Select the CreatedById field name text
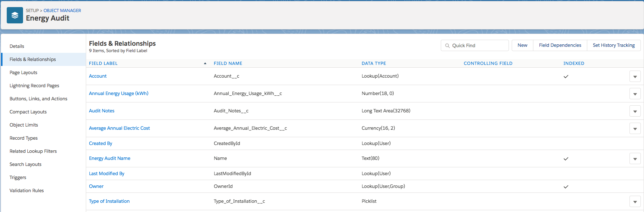The height and width of the screenshot is (212, 644). click(x=227, y=143)
